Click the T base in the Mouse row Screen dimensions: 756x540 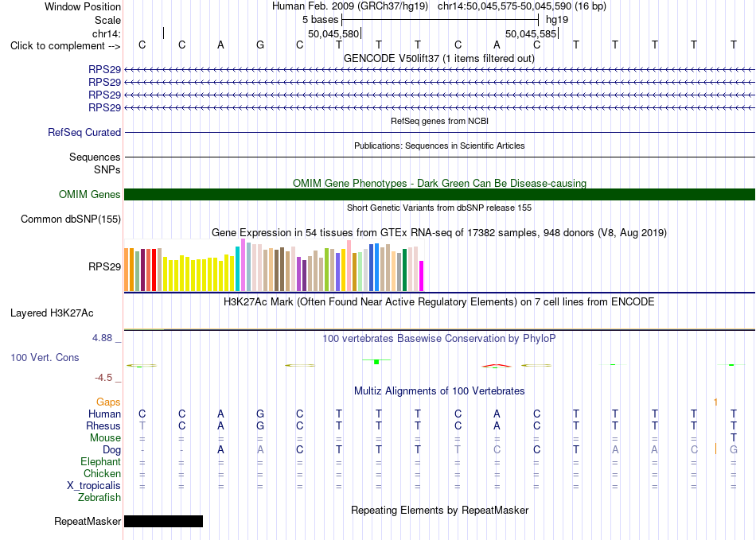tap(734, 437)
